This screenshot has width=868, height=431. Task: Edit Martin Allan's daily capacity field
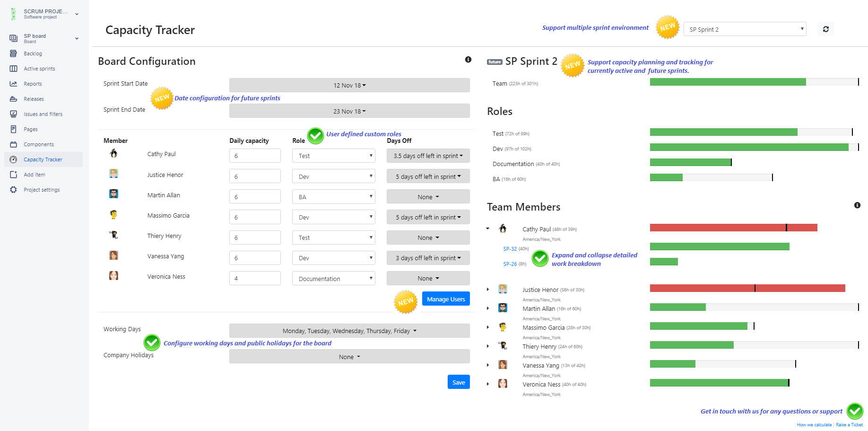point(255,196)
